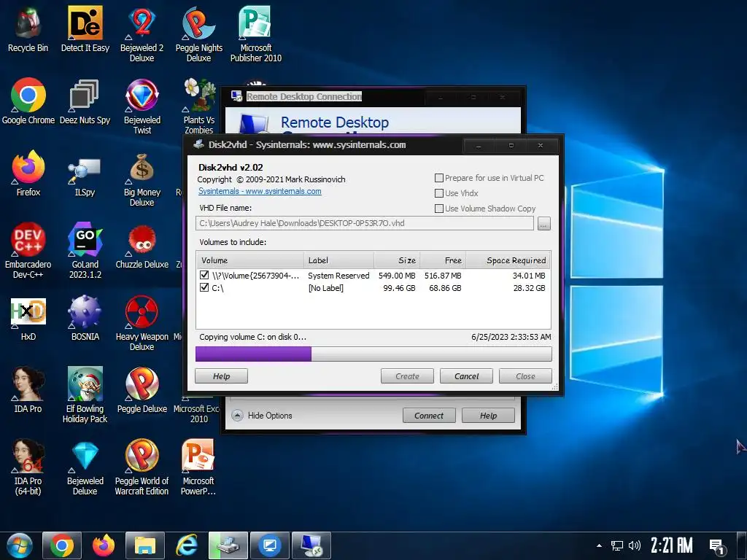Toggle Use Volume Shadow Copy checkbox
747x560 pixels.
(439, 209)
